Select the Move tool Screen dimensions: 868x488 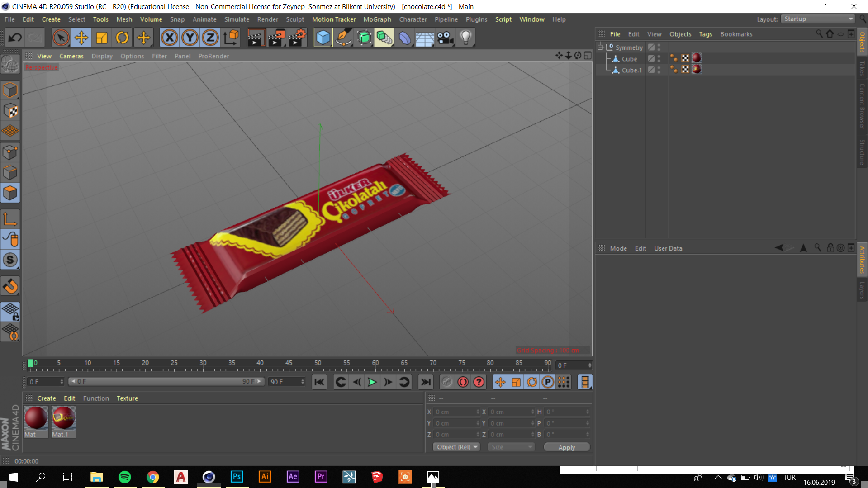(81, 38)
